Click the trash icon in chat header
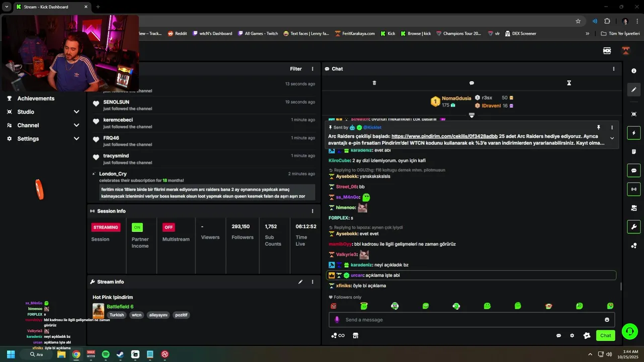The image size is (644, 362). (374, 83)
